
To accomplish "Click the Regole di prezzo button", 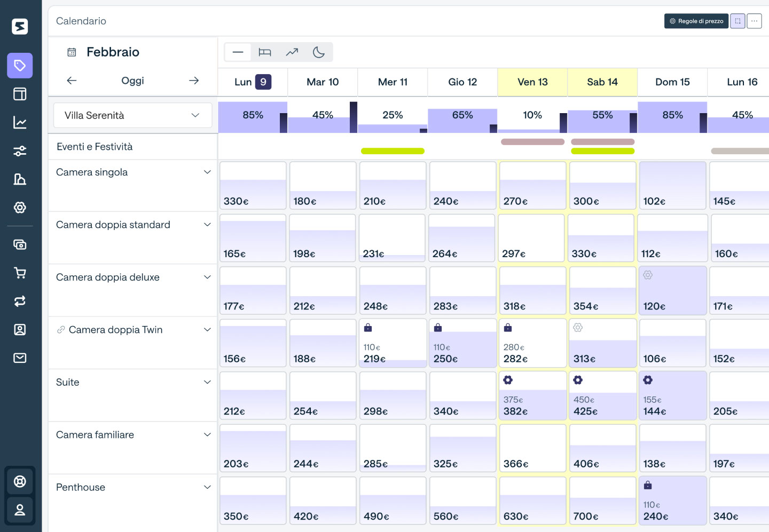I will (x=696, y=21).
